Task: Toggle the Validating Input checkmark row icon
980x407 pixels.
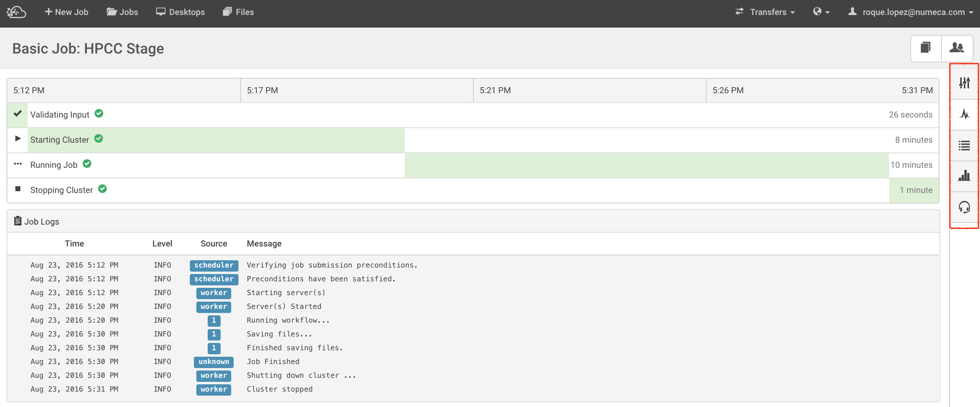Action: point(17,114)
